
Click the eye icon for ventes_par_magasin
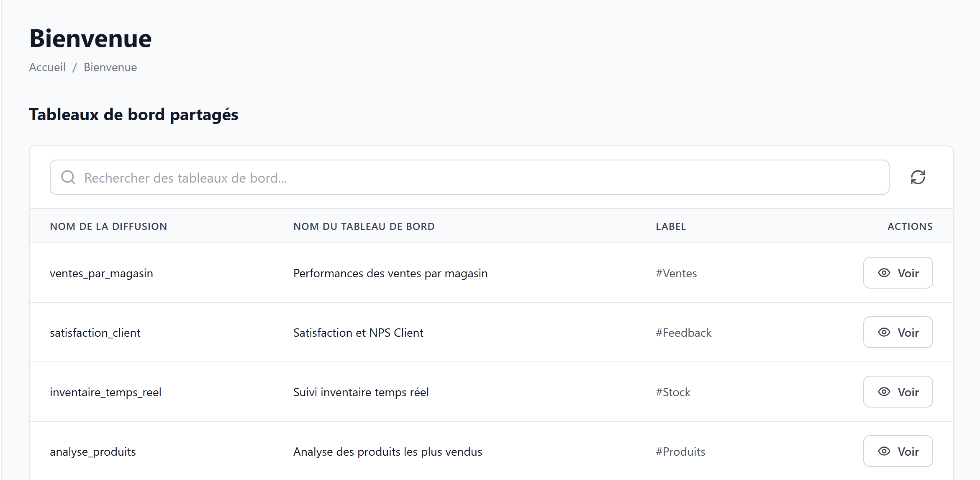coord(884,273)
